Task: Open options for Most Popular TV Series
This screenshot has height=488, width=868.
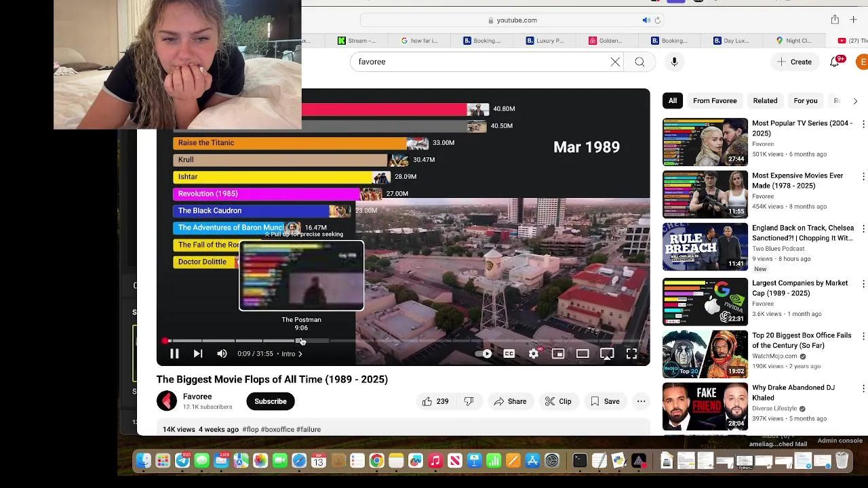Action: [863, 124]
